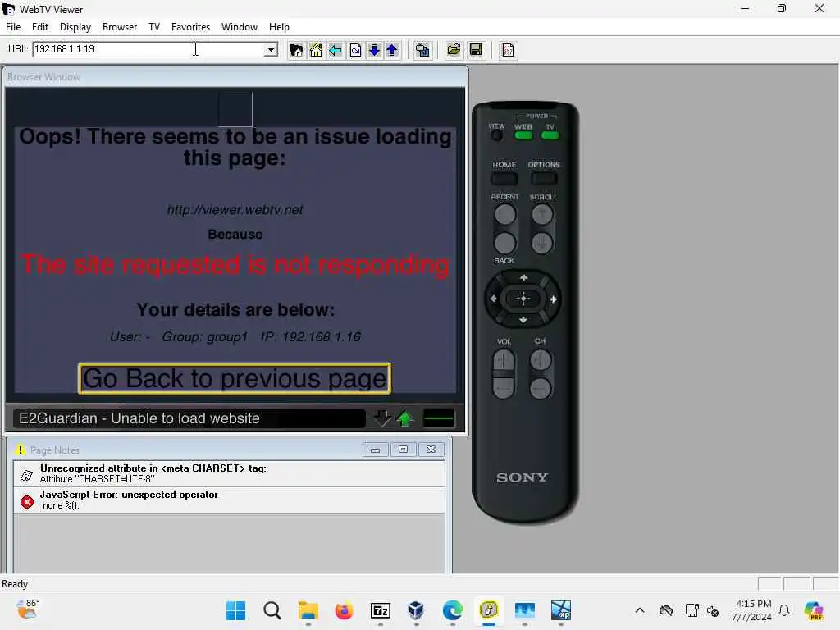Click the green up arrow in status bar
Viewport: 840px width, 630px height.
(x=405, y=418)
